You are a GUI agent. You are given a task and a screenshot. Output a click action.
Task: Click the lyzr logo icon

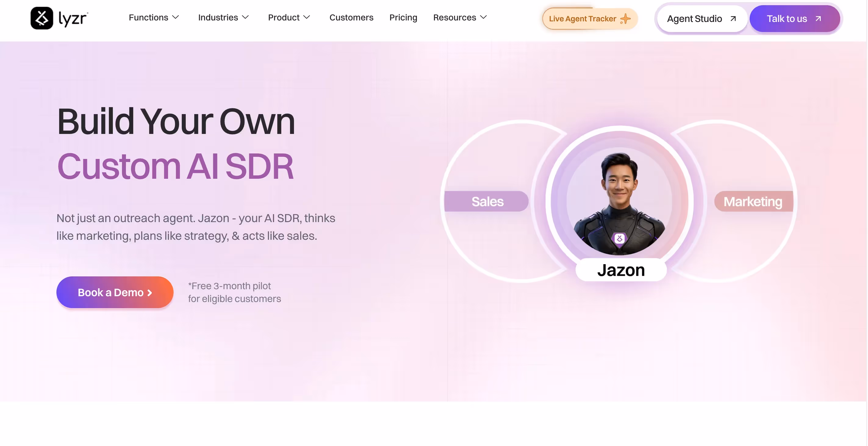click(x=42, y=18)
